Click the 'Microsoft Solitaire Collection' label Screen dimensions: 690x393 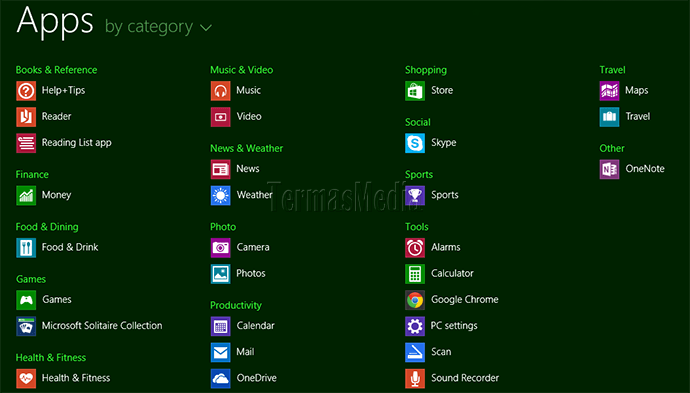pyautogui.click(x=102, y=326)
